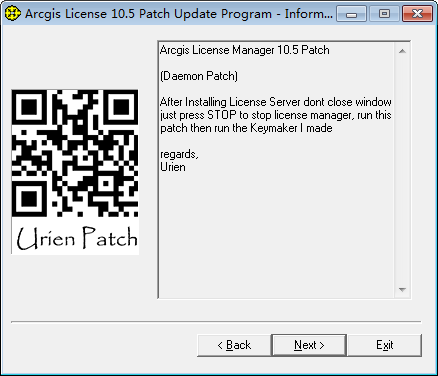The width and height of the screenshot is (438, 376).
Task: Go to previous step with Back button
Action: click(234, 345)
